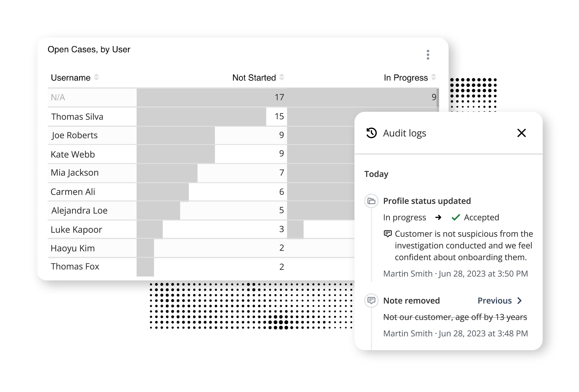Click the Audit logs history clock icon

point(371,133)
